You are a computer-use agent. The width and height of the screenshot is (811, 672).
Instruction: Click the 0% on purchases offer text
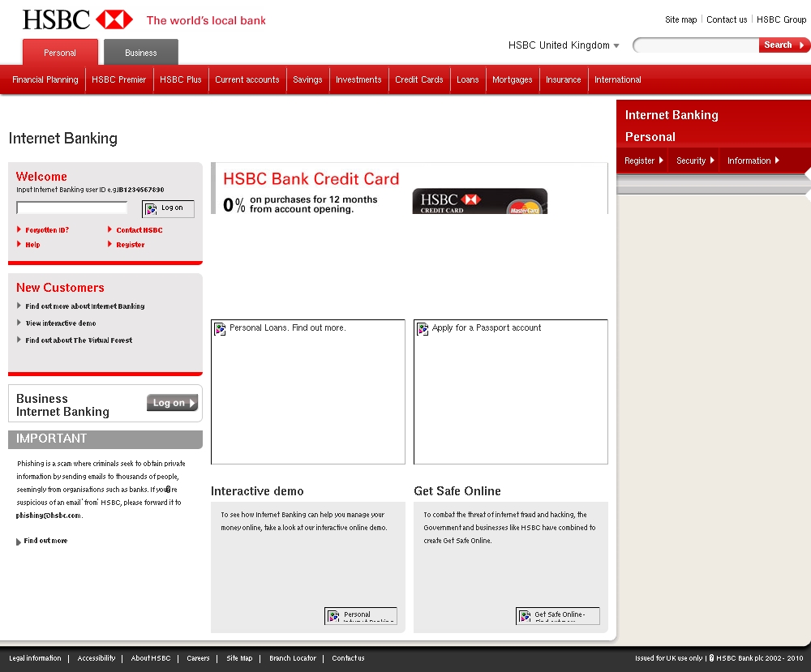[x=301, y=205]
